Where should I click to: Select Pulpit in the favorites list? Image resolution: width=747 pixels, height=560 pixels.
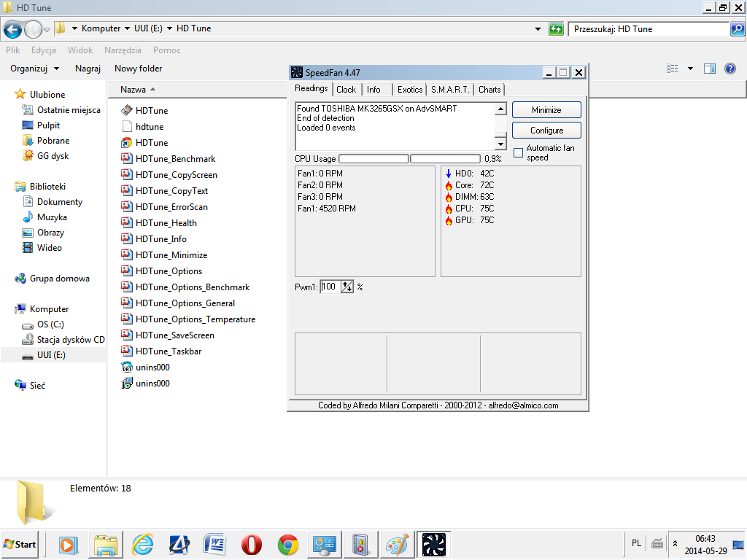click(48, 125)
